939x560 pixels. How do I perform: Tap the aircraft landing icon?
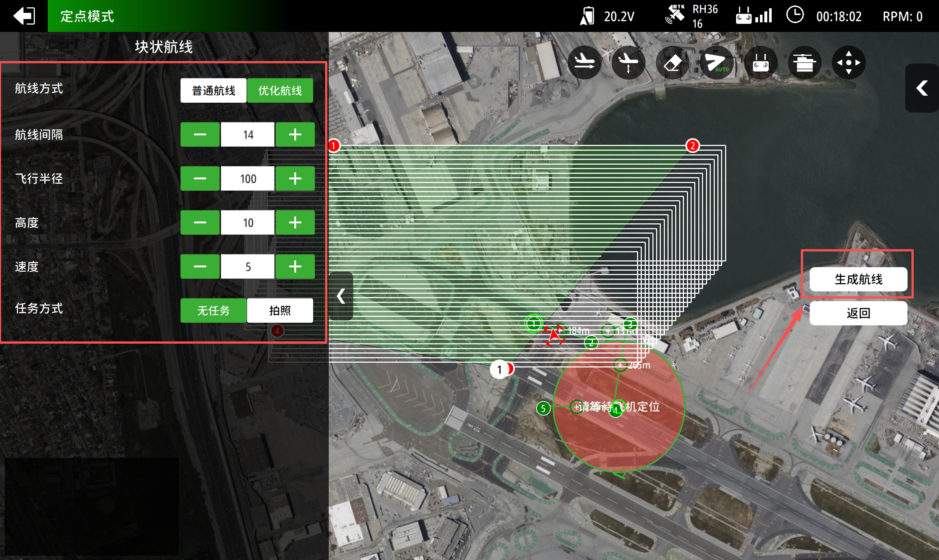click(x=584, y=62)
